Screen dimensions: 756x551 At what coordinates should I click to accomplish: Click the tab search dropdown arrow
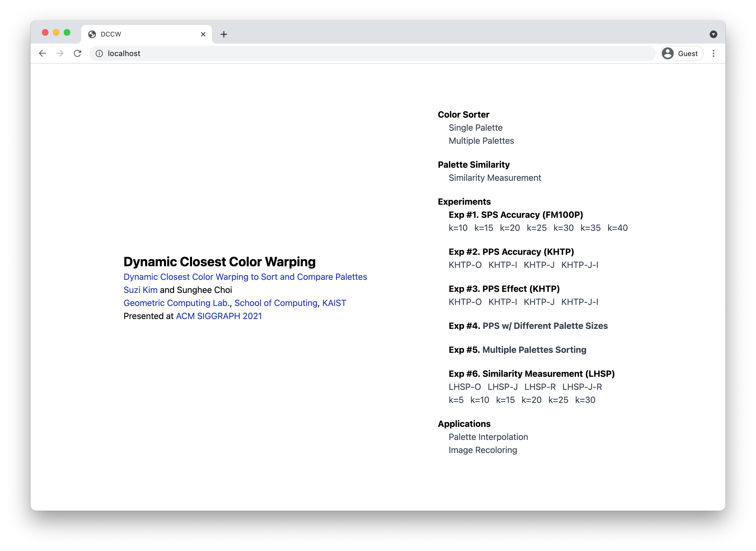[713, 34]
